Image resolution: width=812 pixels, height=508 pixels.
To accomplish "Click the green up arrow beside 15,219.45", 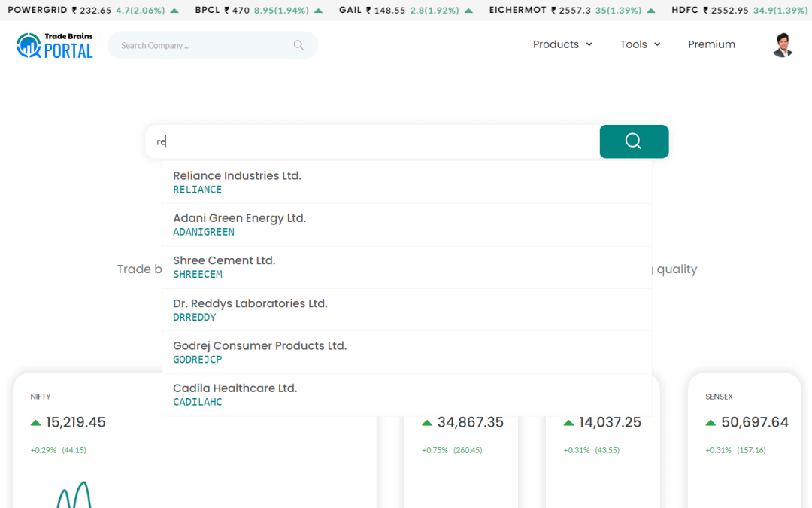I will [36, 423].
